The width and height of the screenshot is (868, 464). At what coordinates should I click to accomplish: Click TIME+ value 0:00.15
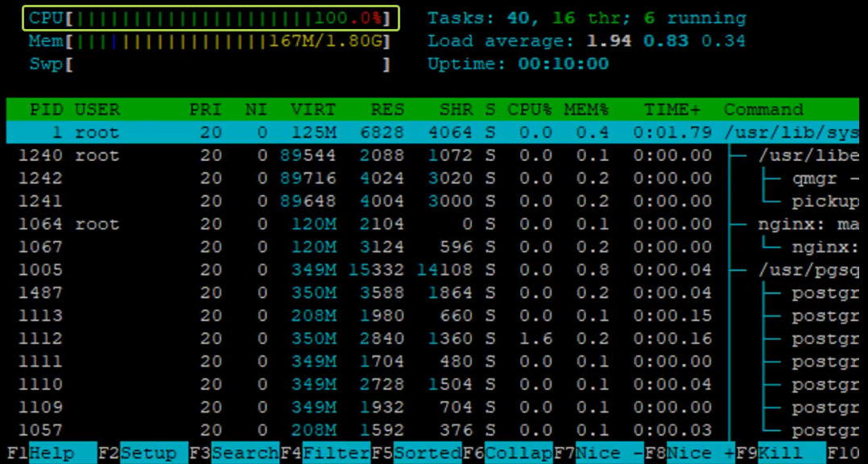click(x=672, y=316)
